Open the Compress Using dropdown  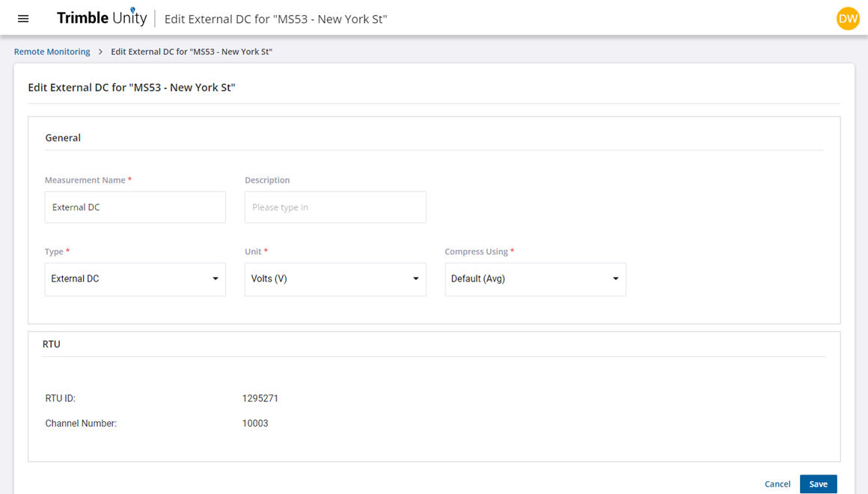pyautogui.click(x=535, y=279)
